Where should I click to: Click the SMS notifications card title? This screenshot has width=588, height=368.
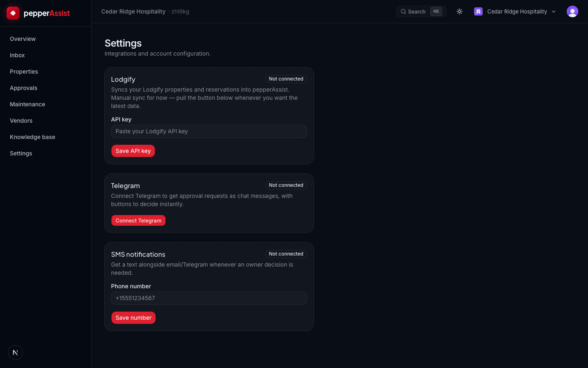[x=138, y=254]
